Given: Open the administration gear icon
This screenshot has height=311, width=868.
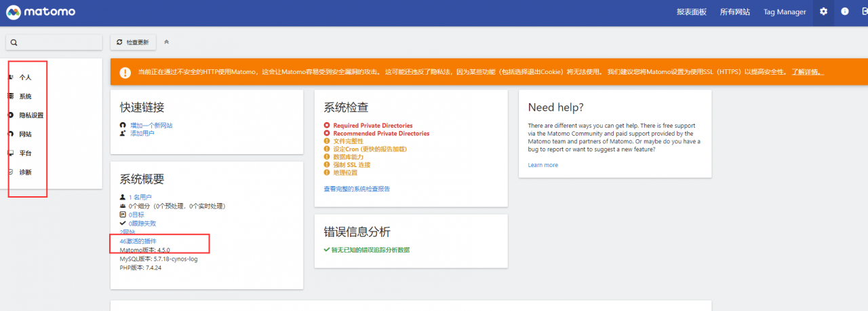Looking at the screenshot, I should (823, 12).
